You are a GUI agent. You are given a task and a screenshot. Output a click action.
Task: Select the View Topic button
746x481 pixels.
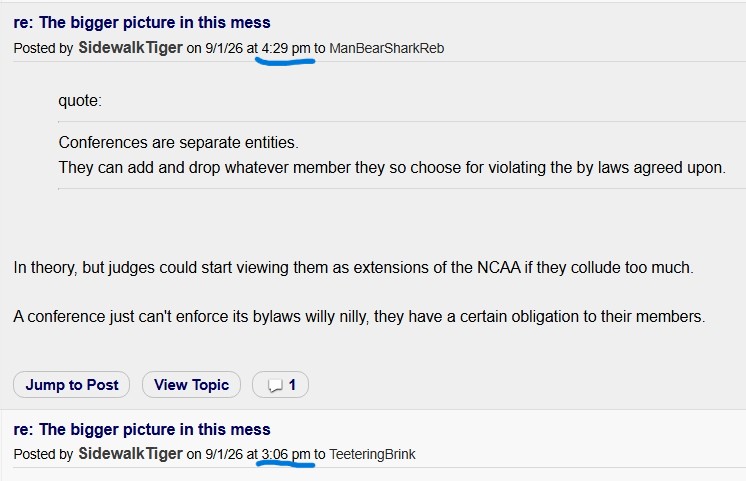(191, 384)
